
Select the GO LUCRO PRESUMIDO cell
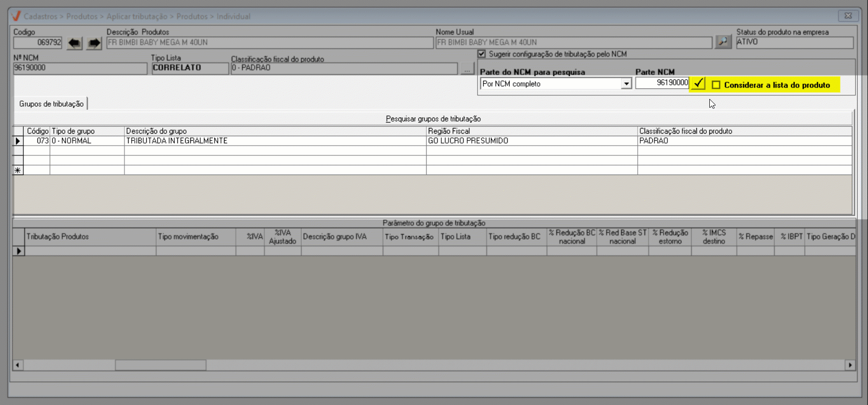532,141
